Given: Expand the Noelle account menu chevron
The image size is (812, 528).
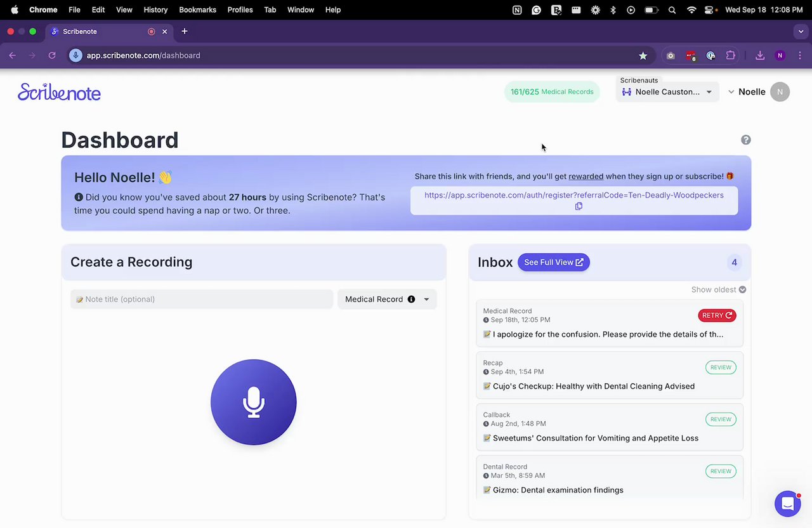Looking at the screenshot, I should [x=731, y=92].
